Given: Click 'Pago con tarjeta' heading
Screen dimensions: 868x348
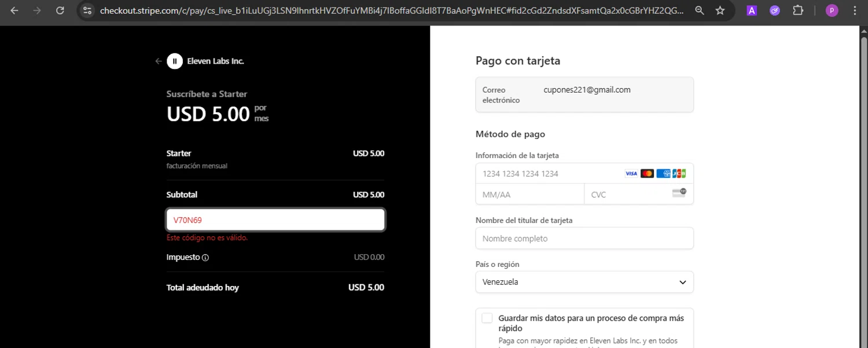Looking at the screenshot, I should (x=518, y=61).
